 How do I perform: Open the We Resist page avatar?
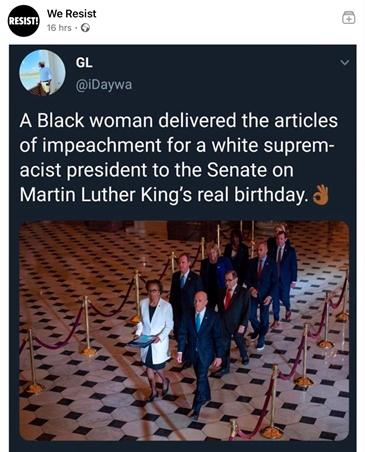coord(24,21)
